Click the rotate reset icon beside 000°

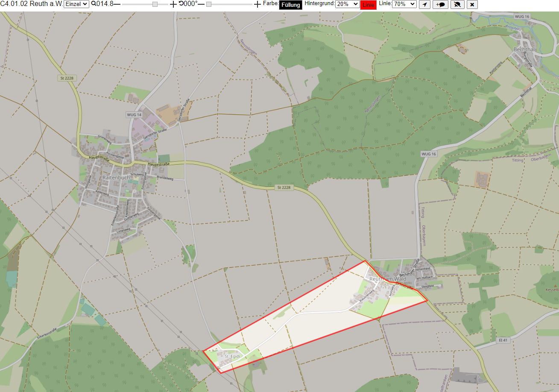click(x=181, y=4)
